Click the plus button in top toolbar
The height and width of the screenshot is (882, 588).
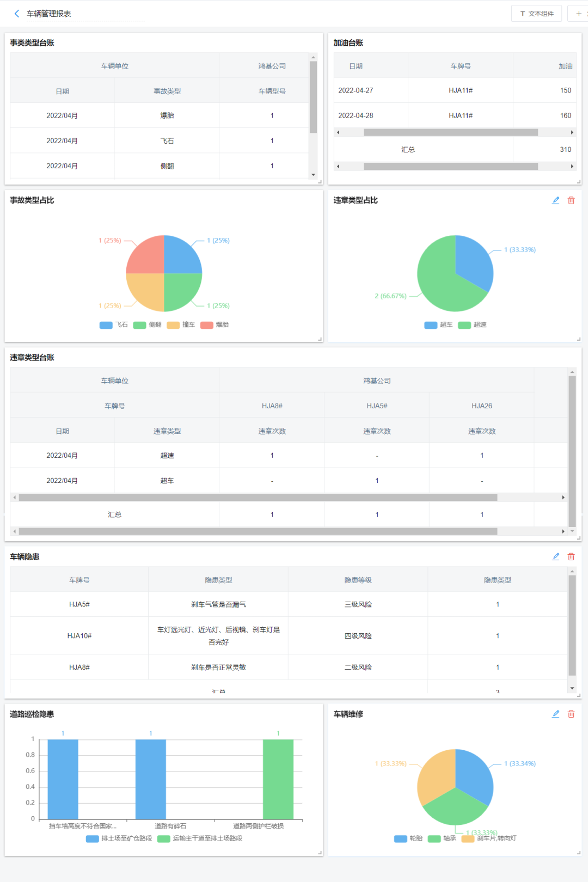pos(578,14)
